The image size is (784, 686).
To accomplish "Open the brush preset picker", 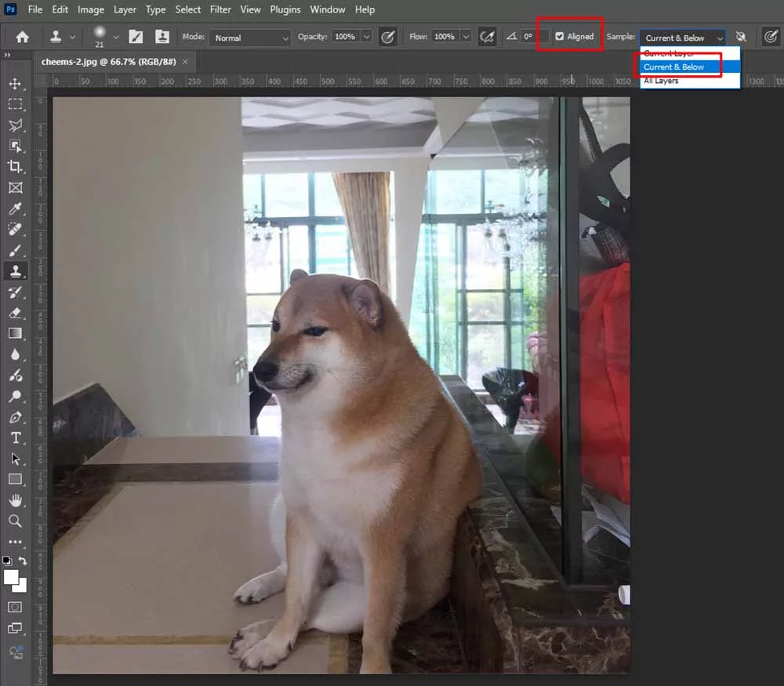I will point(116,37).
